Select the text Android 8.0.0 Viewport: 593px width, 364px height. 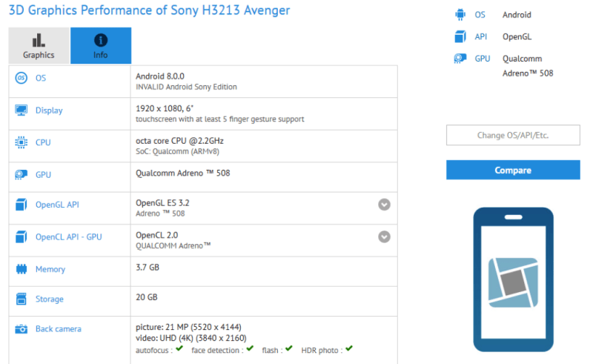[160, 76]
